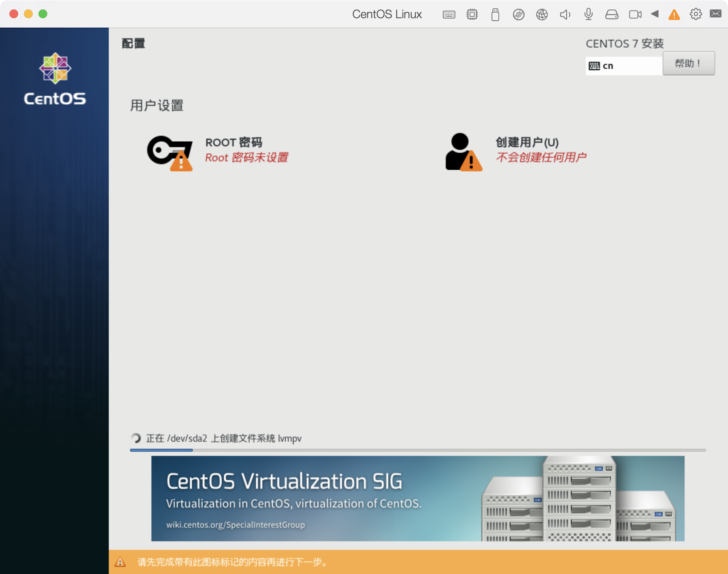Screen dimensions: 728x574
Task: Click the envelope icon in the toolbar
Action: coord(716,14)
